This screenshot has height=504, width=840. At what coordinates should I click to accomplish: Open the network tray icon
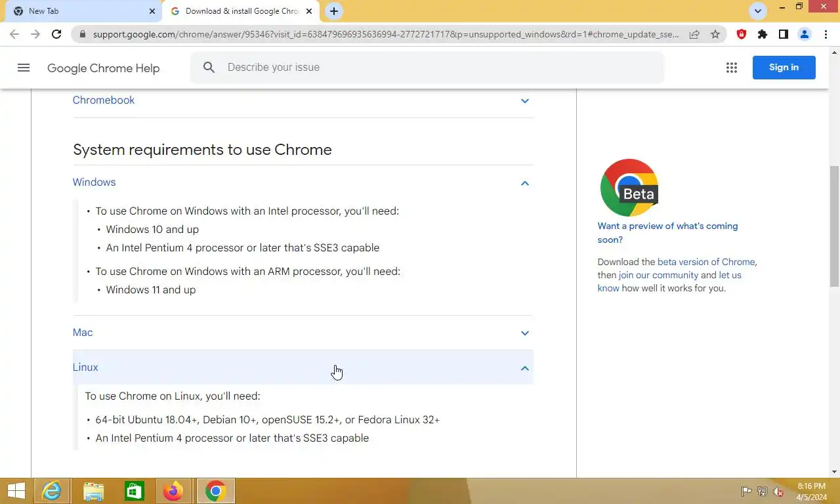tap(763, 492)
